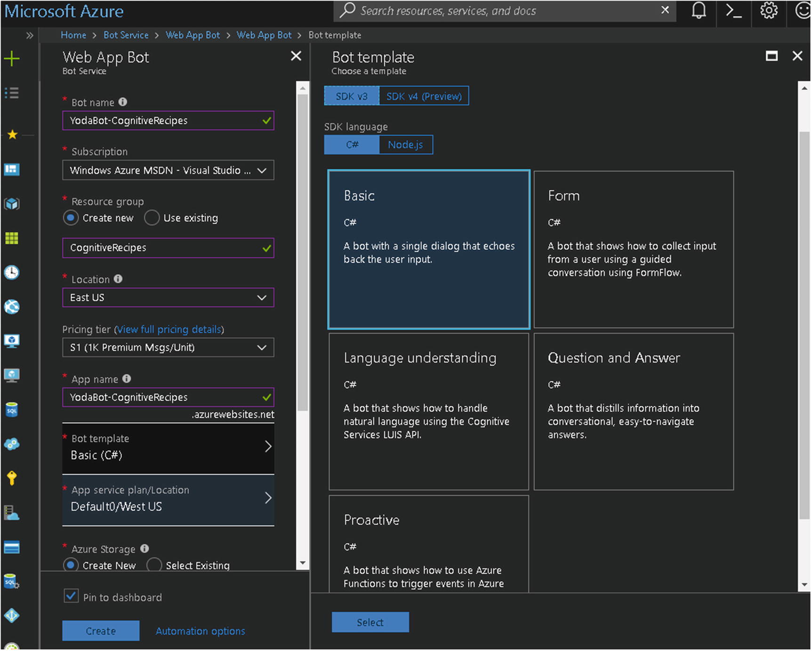Open the server with cloud sidebar icon
The width and height of the screenshot is (812, 651).
tap(12, 513)
